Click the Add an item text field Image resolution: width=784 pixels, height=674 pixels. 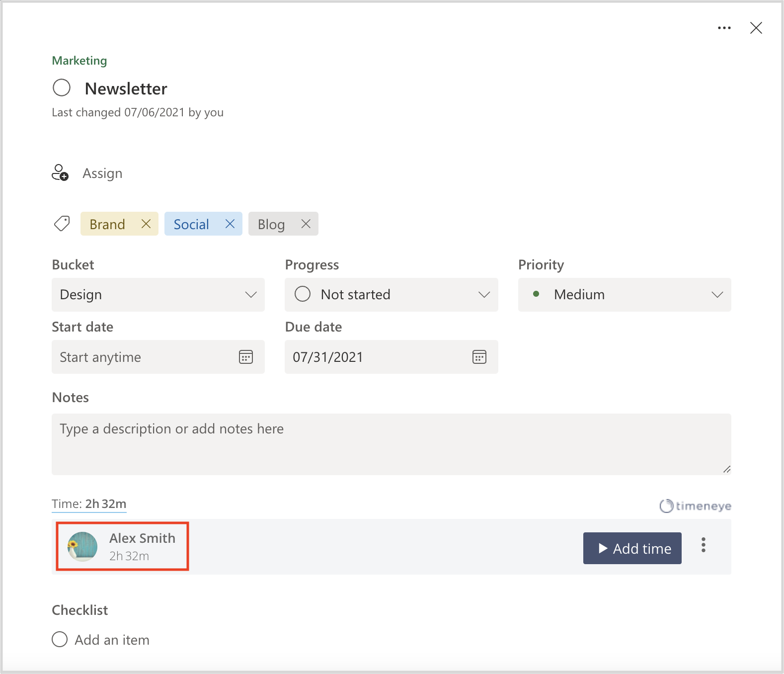(112, 640)
